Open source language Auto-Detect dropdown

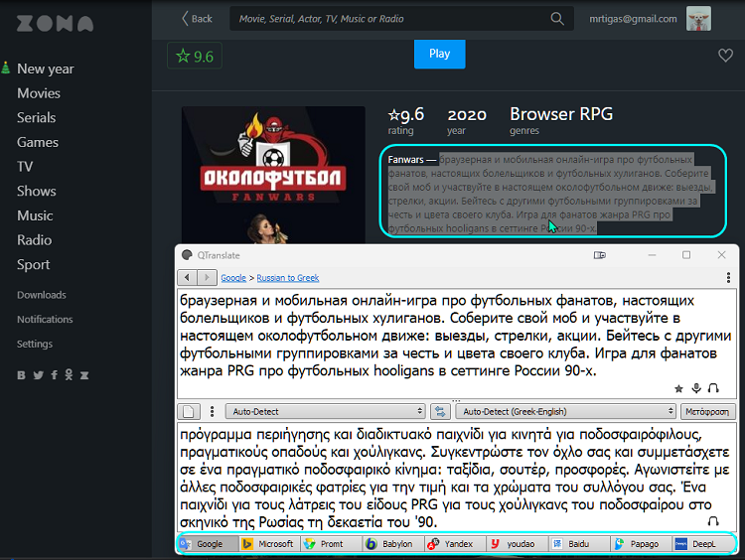(325, 411)
